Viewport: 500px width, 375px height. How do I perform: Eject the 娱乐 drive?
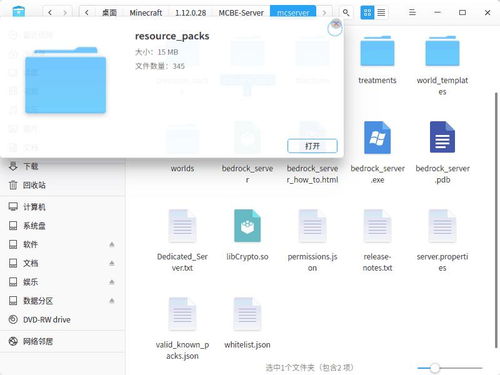[x=112, y=282]
